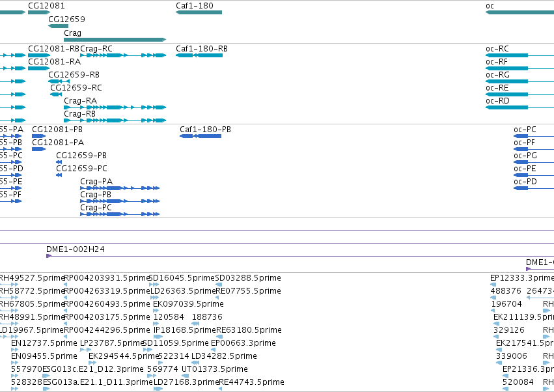
Task: Click EST feature 120584
Action: point(155,324)
